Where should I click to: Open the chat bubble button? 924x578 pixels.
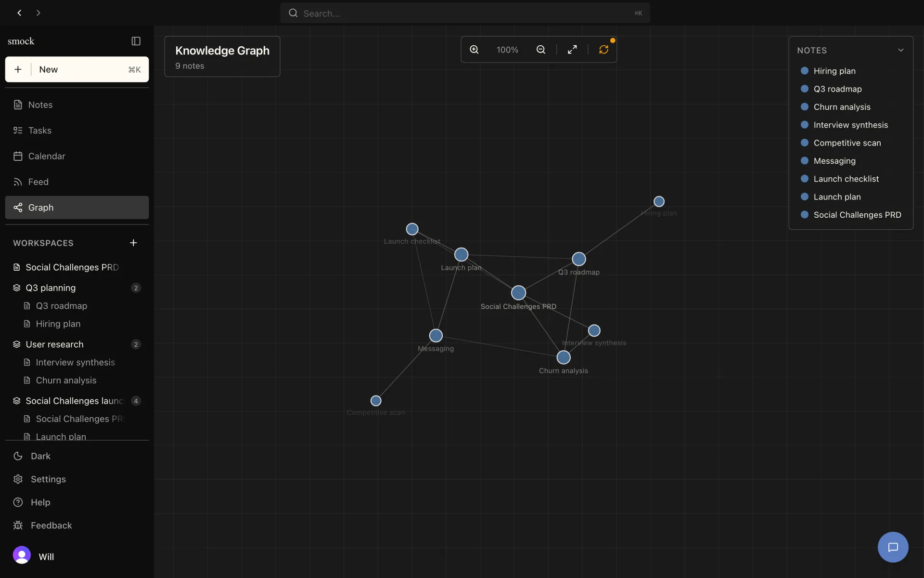893,547
